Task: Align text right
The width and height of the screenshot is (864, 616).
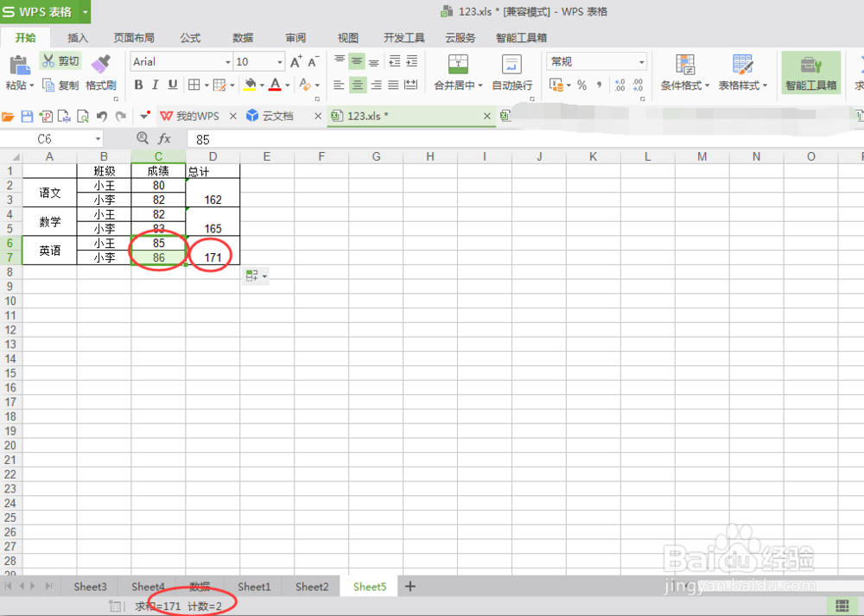Action: (376, 85)
